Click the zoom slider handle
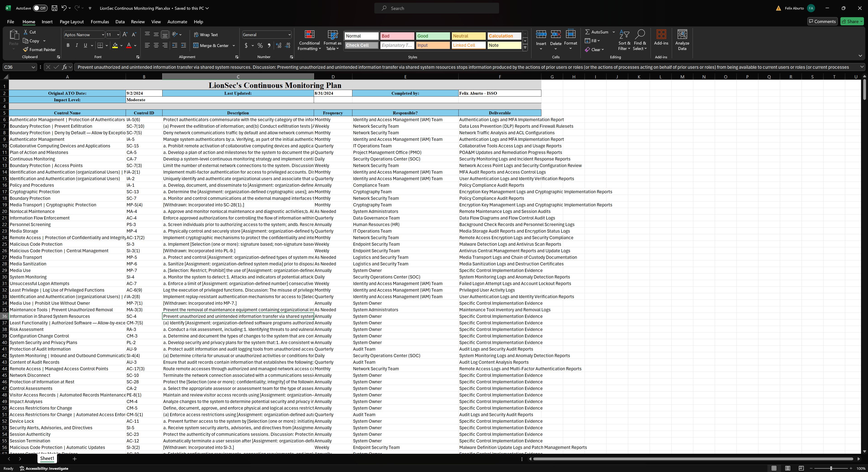 coord(831,468)
